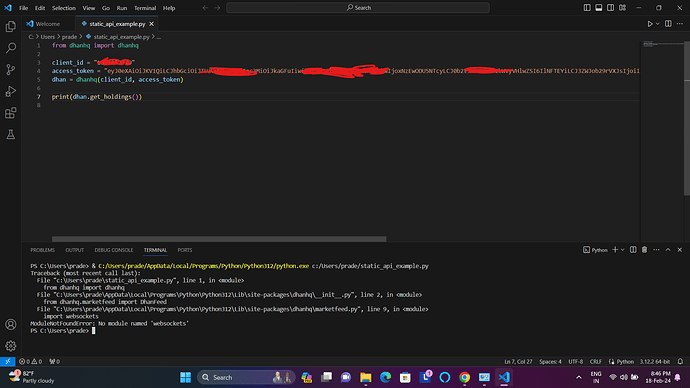690x388 pixels.
Task: Expand the run Python file dropdown arrow
Action: click(x=657, y=24)
